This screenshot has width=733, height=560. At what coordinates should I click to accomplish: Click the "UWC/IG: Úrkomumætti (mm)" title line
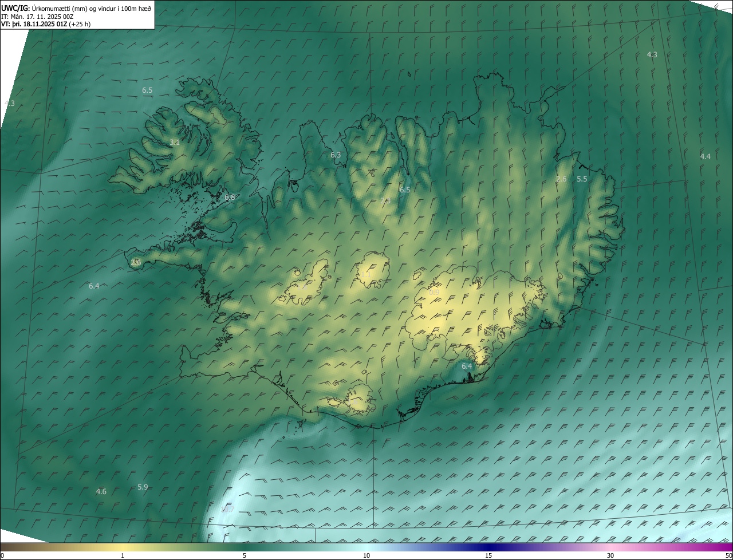tap(76, 8)
